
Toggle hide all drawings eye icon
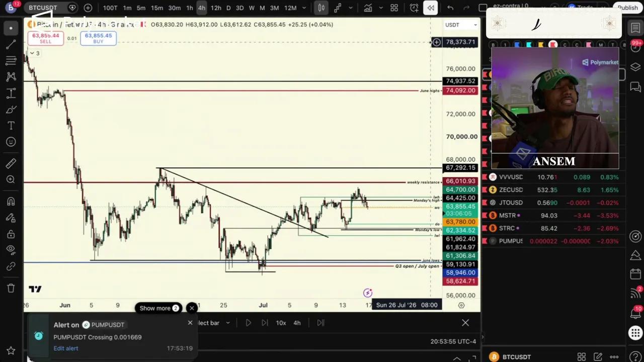click(11, 250)
